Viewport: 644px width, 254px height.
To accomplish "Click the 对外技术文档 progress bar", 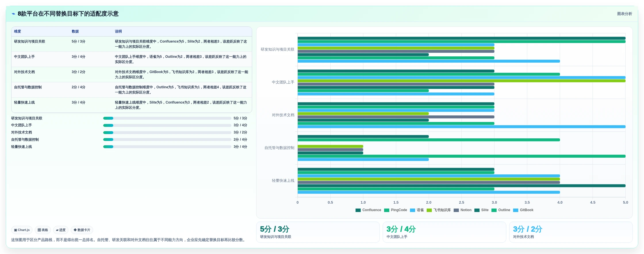I will click(167, 133).
